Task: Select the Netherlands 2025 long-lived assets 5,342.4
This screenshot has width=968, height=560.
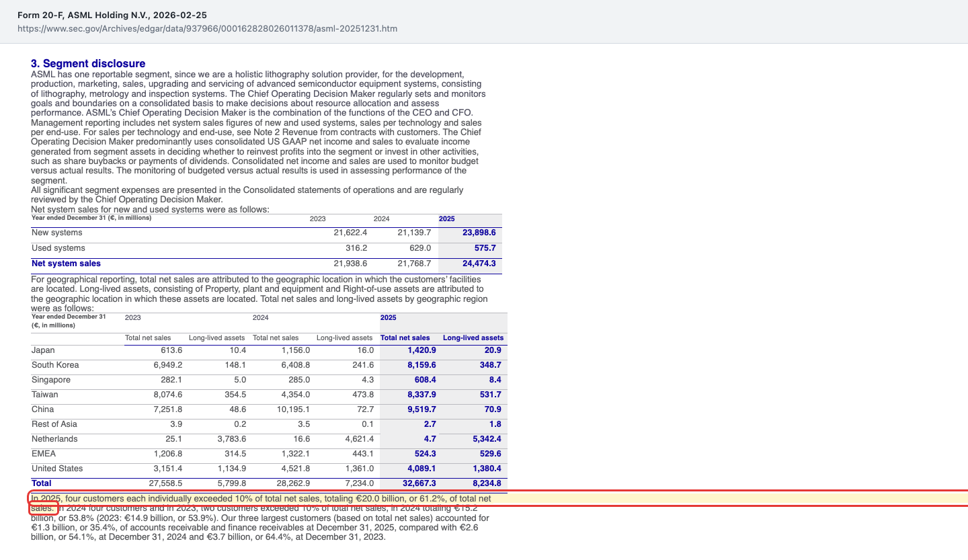Action: [x=487, y=439]
